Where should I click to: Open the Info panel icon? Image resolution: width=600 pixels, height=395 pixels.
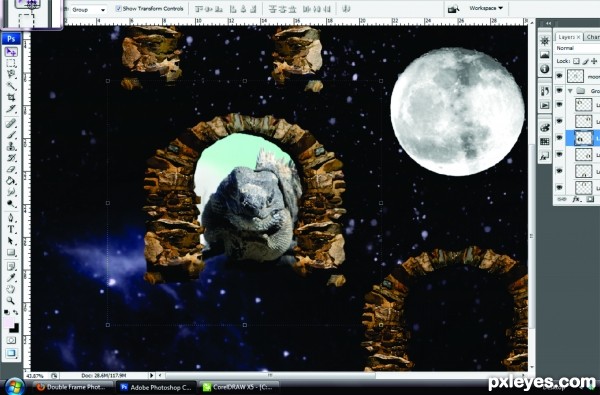[545, 69]
